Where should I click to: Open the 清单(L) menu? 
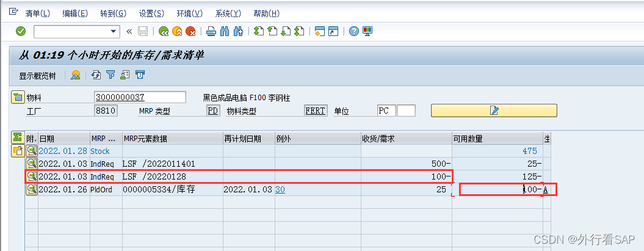(38, 13)
